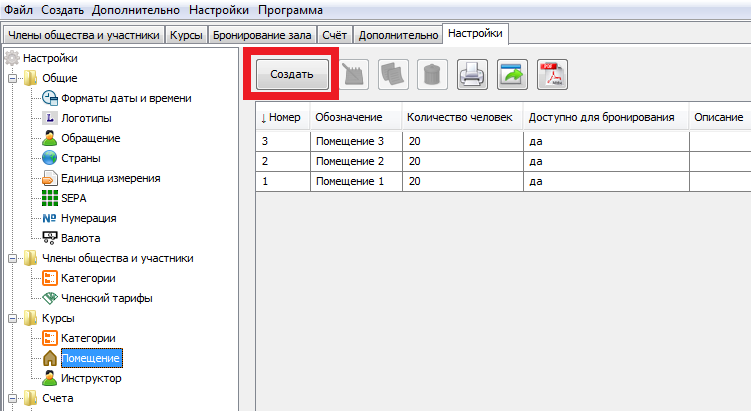Click the Обращение person icon

[x=50, y=138]
